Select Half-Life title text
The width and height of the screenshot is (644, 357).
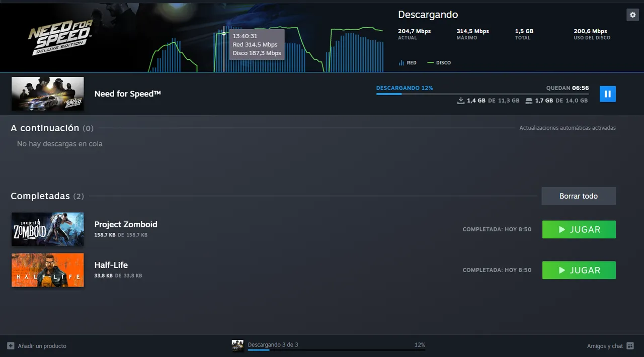(111, 265)
